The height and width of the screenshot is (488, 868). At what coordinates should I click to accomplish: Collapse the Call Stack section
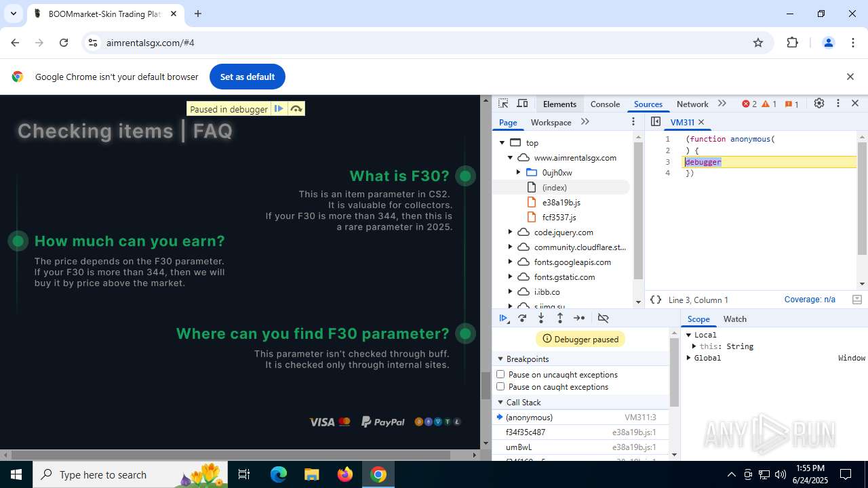tap(500, 403)
